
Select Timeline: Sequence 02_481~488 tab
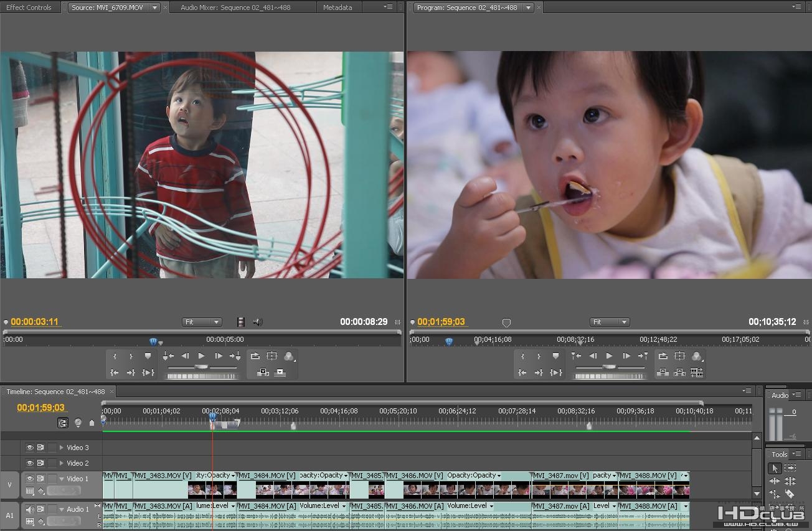pyautogui.click(x=55, y=392)
